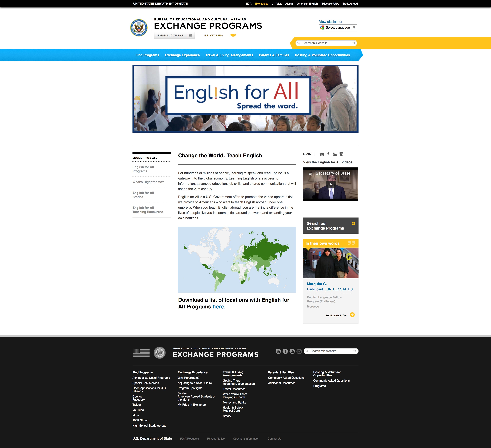Open the Find Programs menu

point(147,55)
